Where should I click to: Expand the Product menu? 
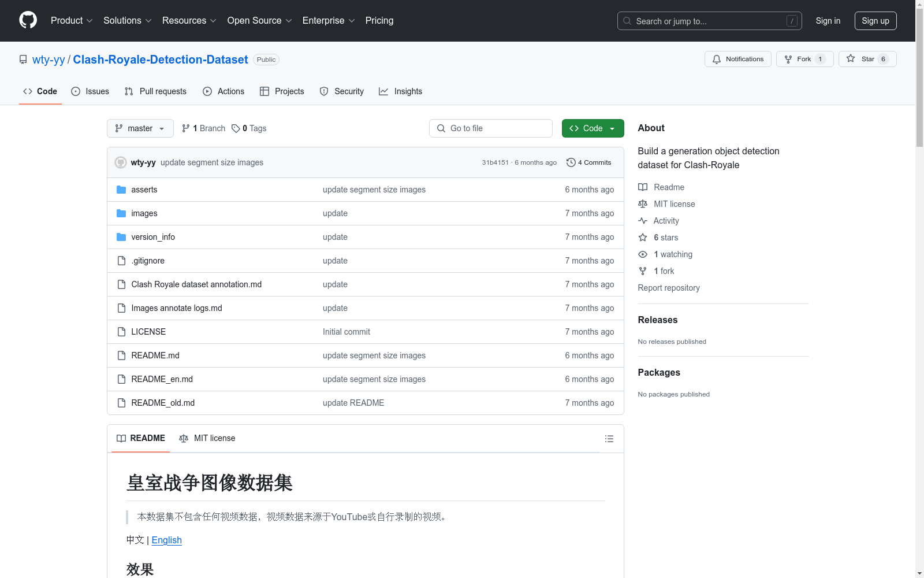(72, 20)
